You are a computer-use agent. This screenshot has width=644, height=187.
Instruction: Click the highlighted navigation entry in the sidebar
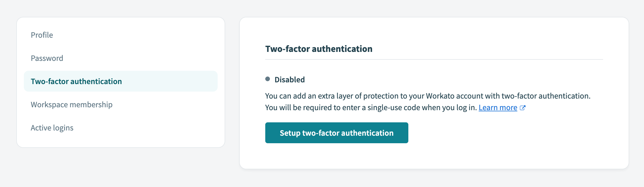(76, 81)
